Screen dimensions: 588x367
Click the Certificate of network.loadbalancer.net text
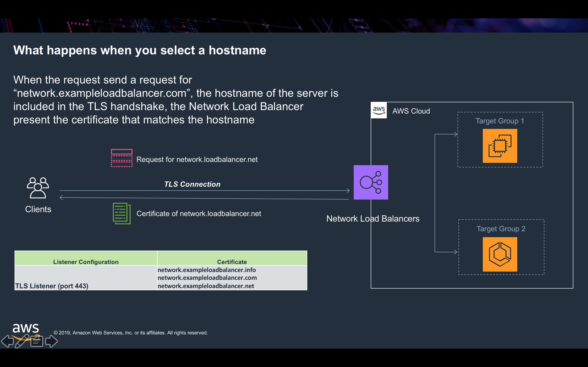coord(198,214)
